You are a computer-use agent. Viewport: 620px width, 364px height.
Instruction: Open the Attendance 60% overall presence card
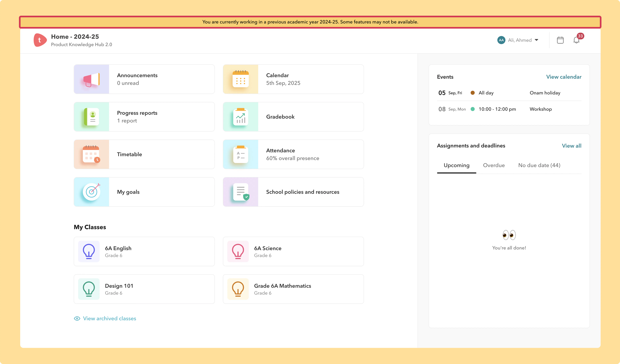(293, 154)
